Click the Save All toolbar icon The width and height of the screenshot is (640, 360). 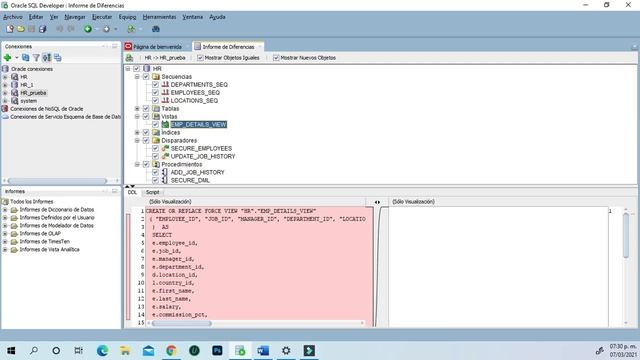click(42, 29)
